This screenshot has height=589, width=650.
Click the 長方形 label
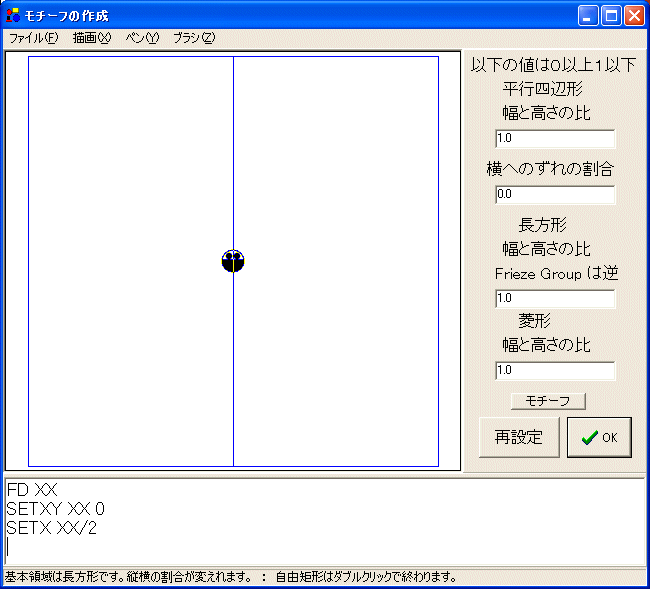pos(542,225)
